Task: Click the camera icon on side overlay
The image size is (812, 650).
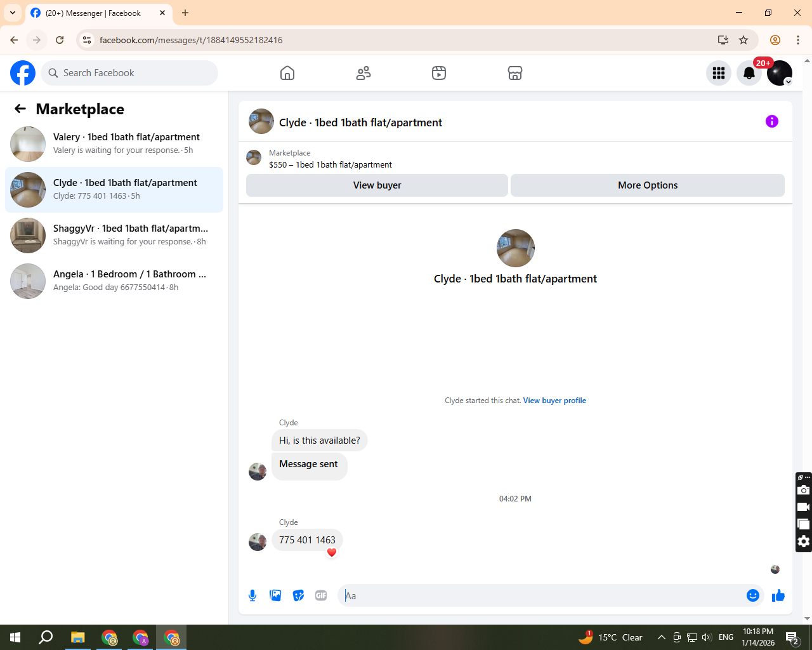Action: pyautogui.click(x=804, y=490)
